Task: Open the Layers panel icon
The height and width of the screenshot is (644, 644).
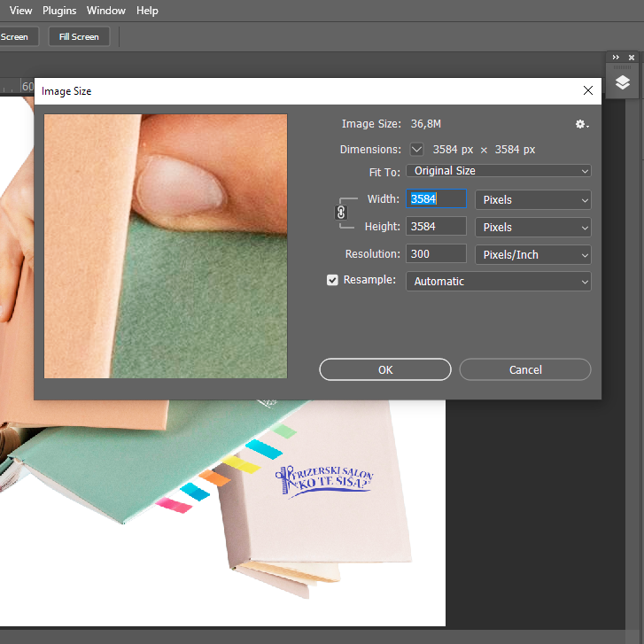Action: point(623,83)
